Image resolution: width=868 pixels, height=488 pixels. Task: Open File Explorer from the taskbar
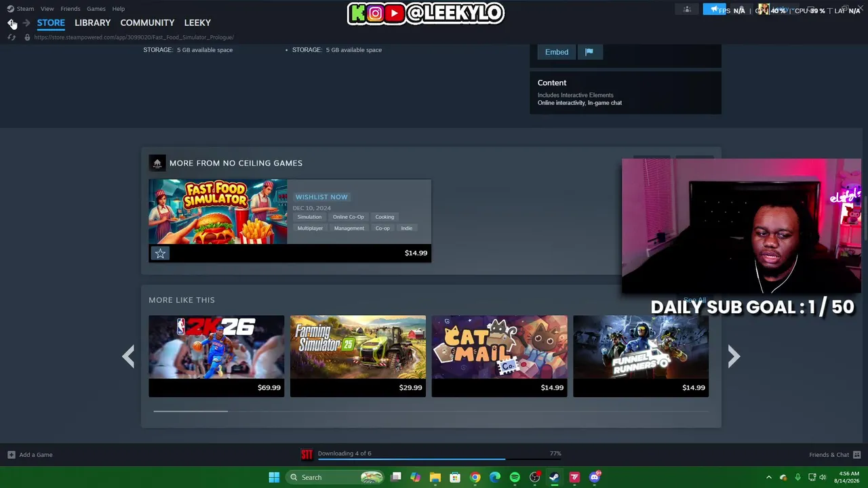435,477
